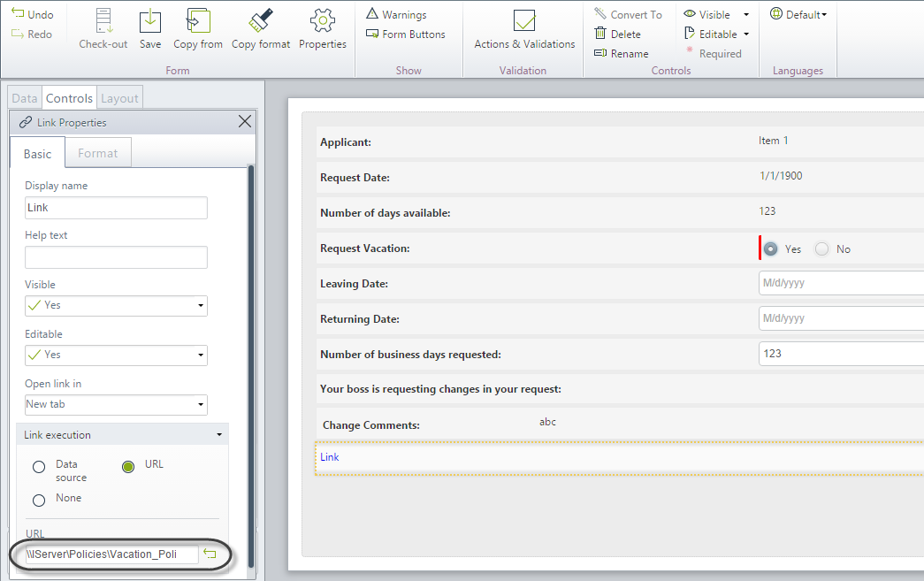Expand the ribbon Visible dropdown arrow
The image size is (924, 581).
(x=746, y=14)
